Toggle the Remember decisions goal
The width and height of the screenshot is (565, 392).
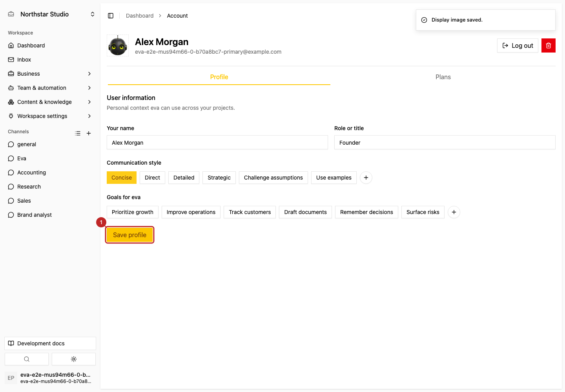[366, 212]
